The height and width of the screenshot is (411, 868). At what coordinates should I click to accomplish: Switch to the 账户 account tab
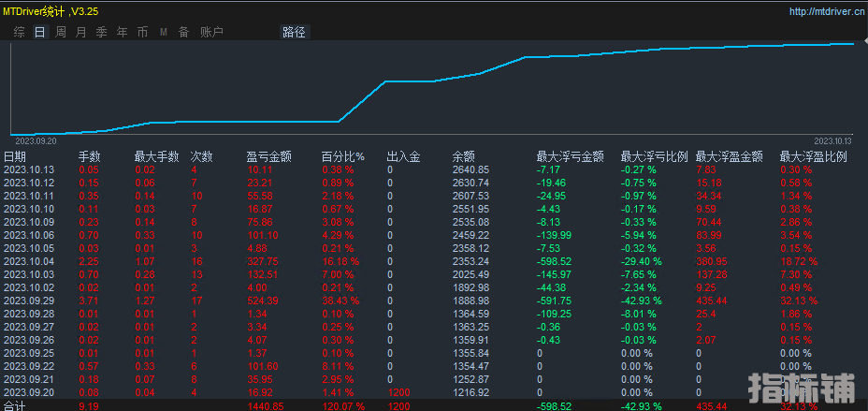211,32
